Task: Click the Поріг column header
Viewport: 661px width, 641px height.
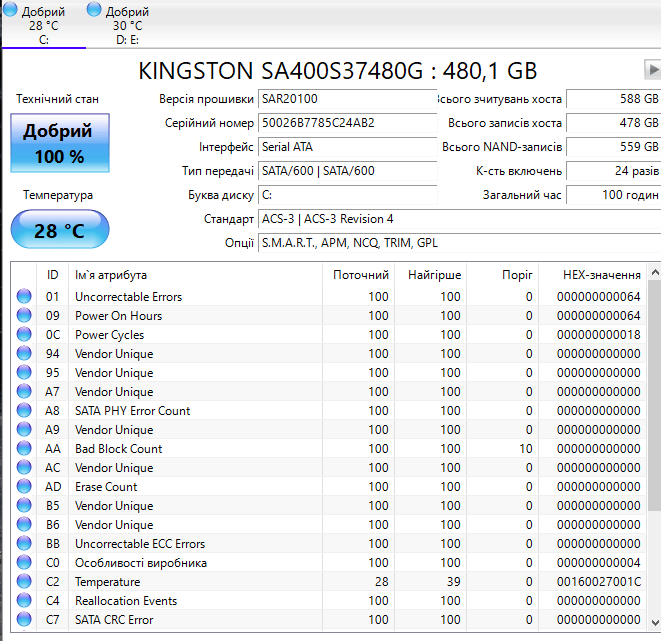Action: 503,275
